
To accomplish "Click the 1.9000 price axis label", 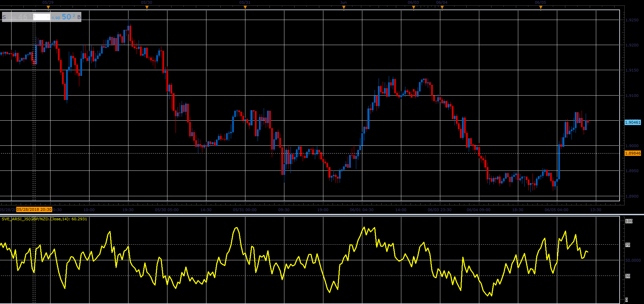I will coord(632,146).
